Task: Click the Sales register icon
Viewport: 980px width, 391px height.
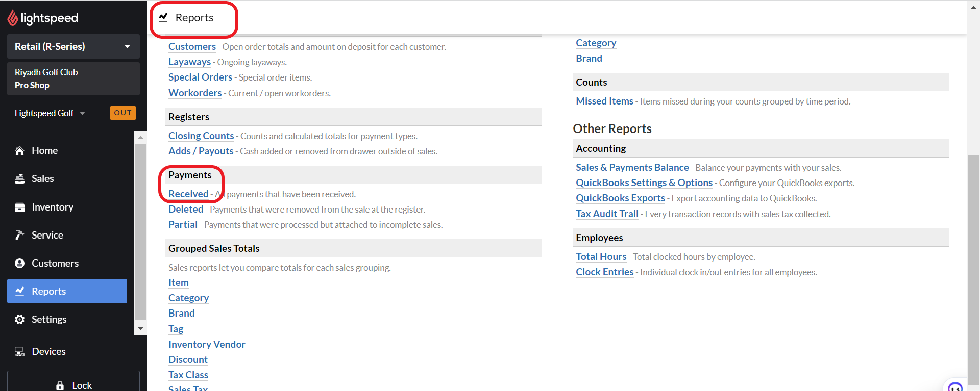Action: (x=20, y=179)
